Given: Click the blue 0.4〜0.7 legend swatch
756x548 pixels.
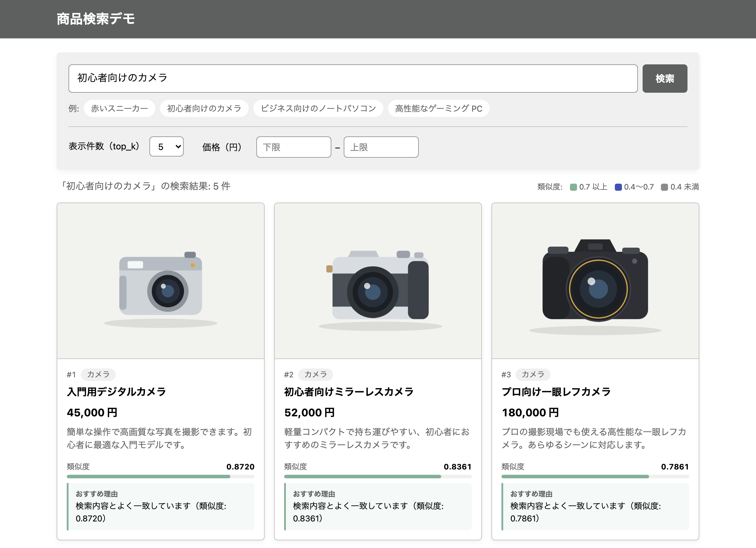Looking at the screenshot, I should pos(618,187).
